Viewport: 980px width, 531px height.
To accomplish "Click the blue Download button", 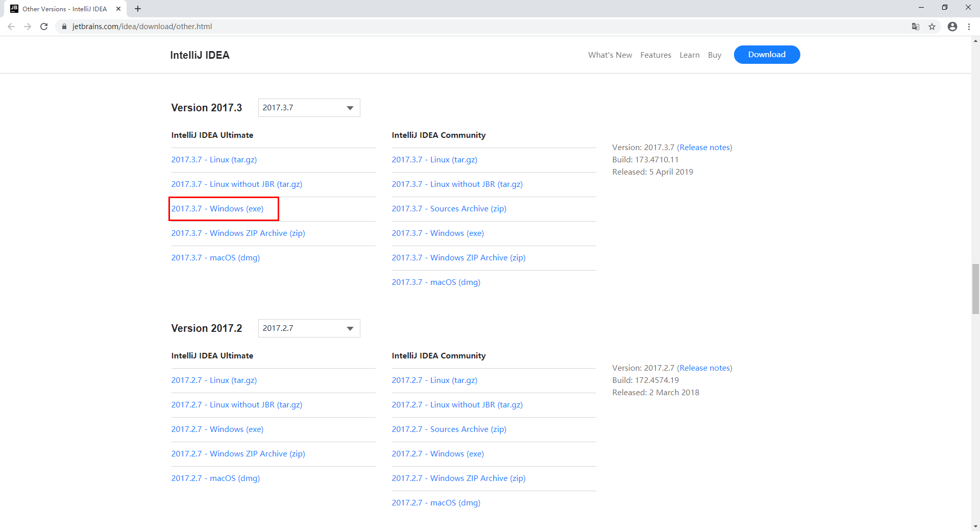I will coord(767,55).
